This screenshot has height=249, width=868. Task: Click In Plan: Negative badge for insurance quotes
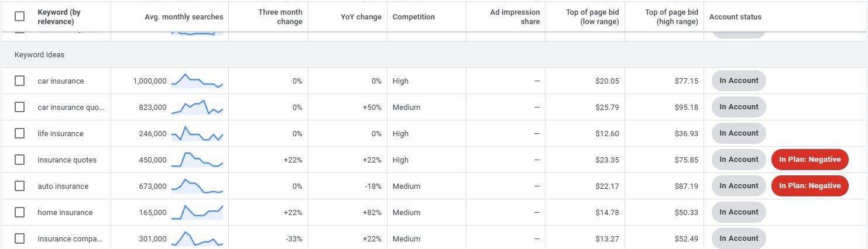click(x=810, y=160)
